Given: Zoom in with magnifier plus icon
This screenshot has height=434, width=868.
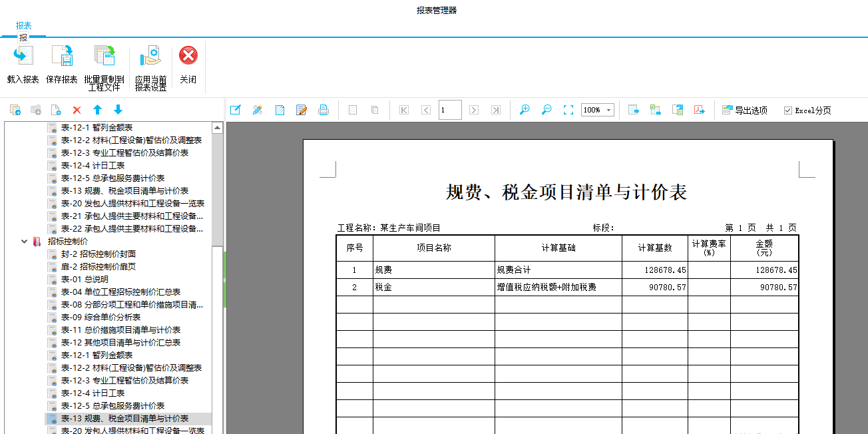Looking at the screenshot, I should click(525, 110).
